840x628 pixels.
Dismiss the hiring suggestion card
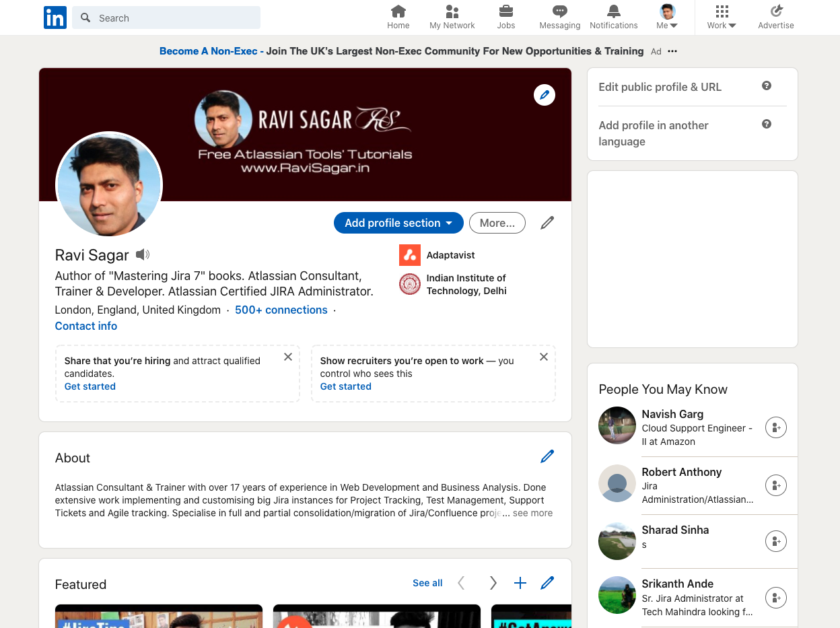(288, 357)
